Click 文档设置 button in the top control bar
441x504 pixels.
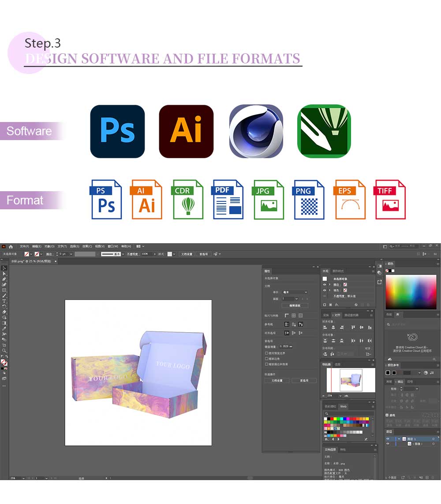(187, 254)
